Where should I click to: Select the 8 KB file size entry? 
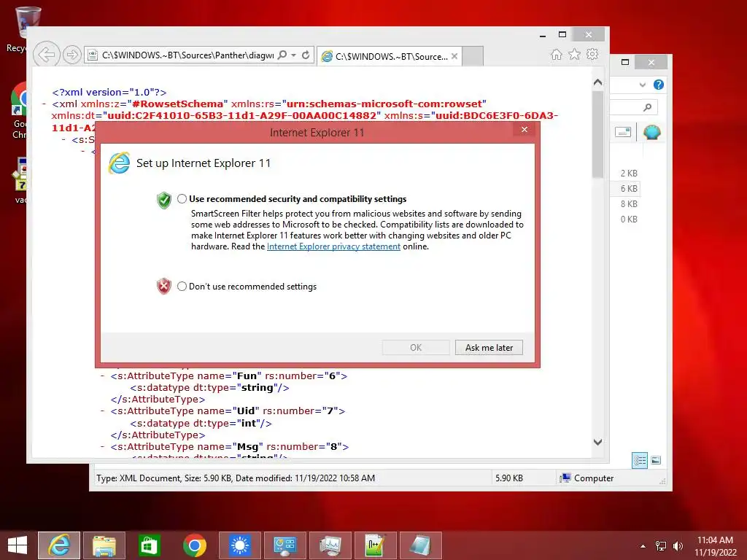point(628,204)
